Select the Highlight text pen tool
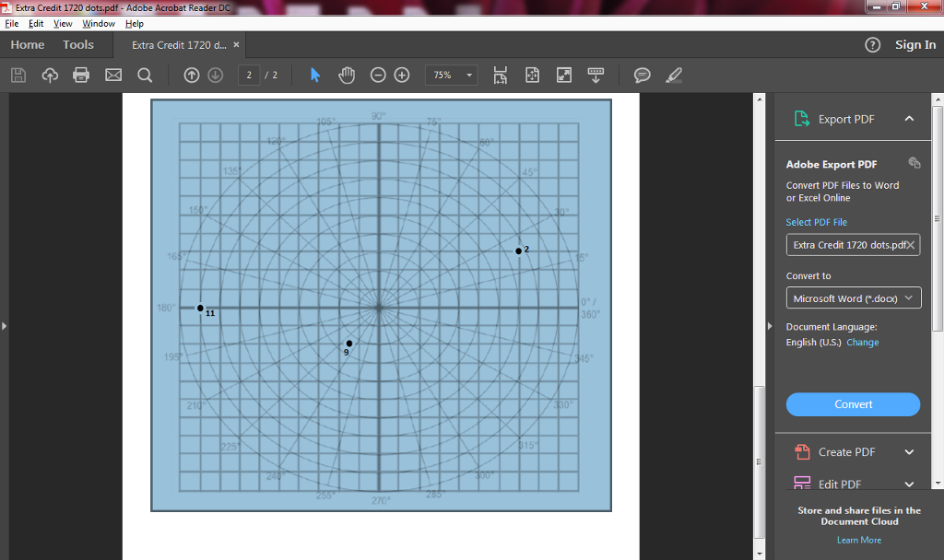Screen dimensions: 944x560 [674, 76]
